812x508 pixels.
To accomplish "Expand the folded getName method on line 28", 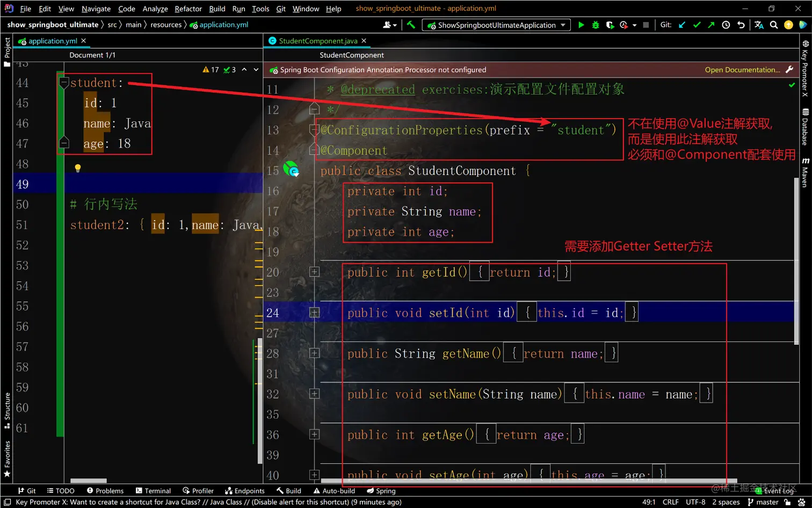I will tap(315, 353).
